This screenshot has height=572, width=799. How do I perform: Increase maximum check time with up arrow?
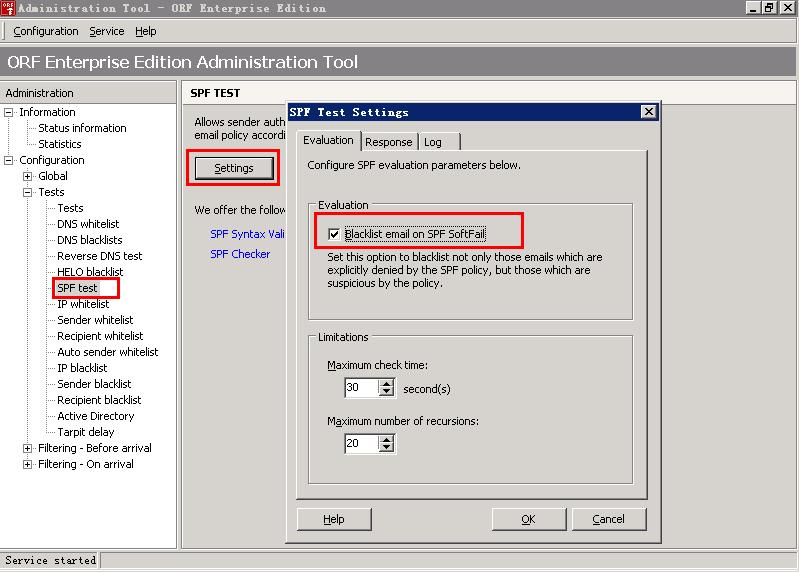(387, 383)
